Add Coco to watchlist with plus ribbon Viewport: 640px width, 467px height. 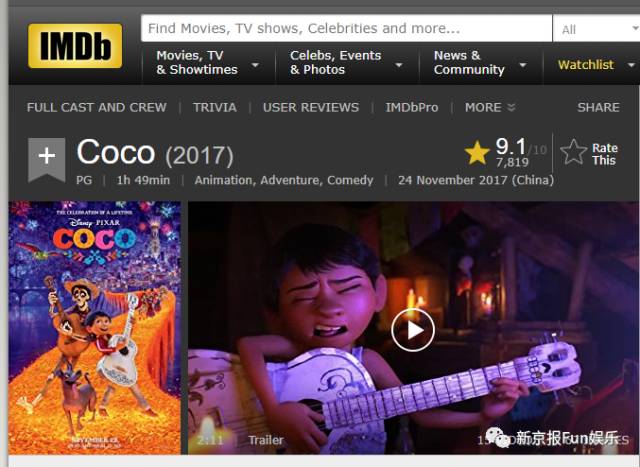(x=47, y=159)
